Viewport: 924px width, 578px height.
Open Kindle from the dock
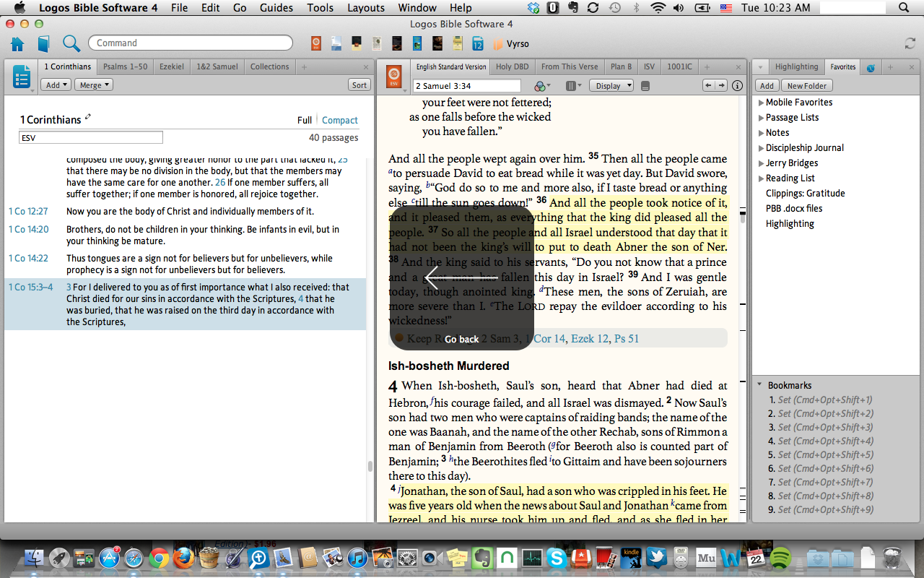coord(631,558)
